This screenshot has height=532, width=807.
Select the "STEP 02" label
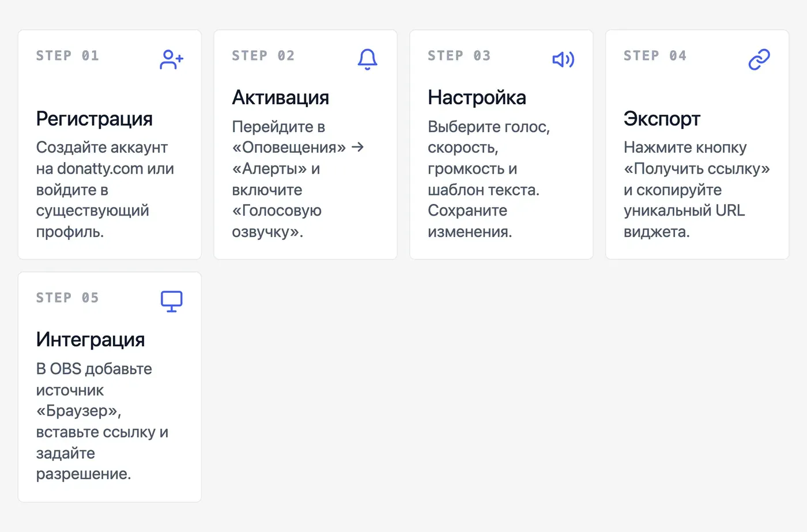tap(263, 56)
